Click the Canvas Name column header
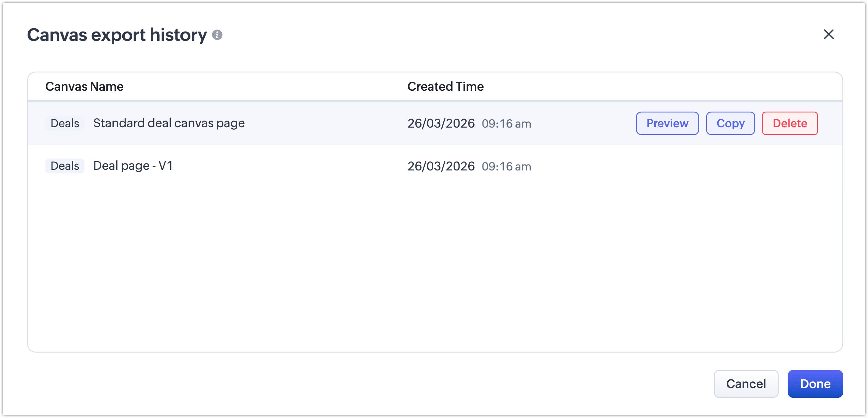Viewport: 868px width, 418px height. [84, 87]
